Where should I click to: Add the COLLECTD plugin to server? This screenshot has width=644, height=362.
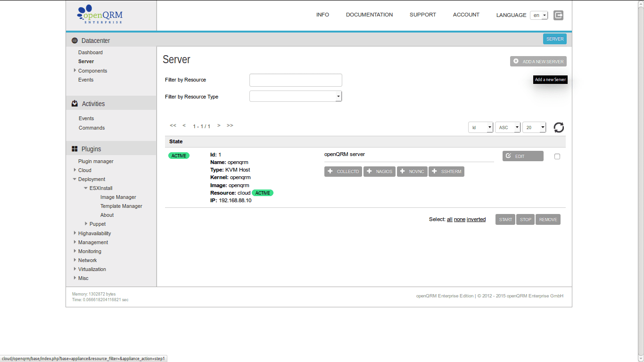[x=343, y=172]
